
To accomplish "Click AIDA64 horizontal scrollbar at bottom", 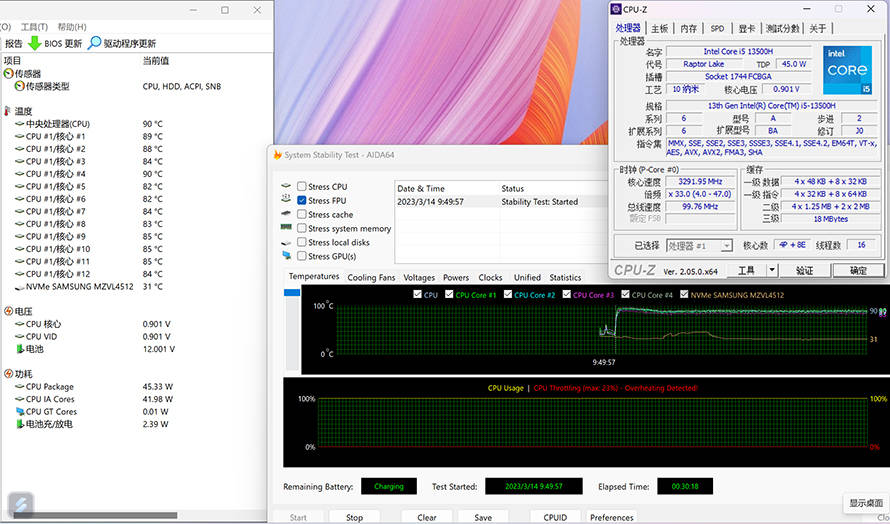I will pos(95,515).
